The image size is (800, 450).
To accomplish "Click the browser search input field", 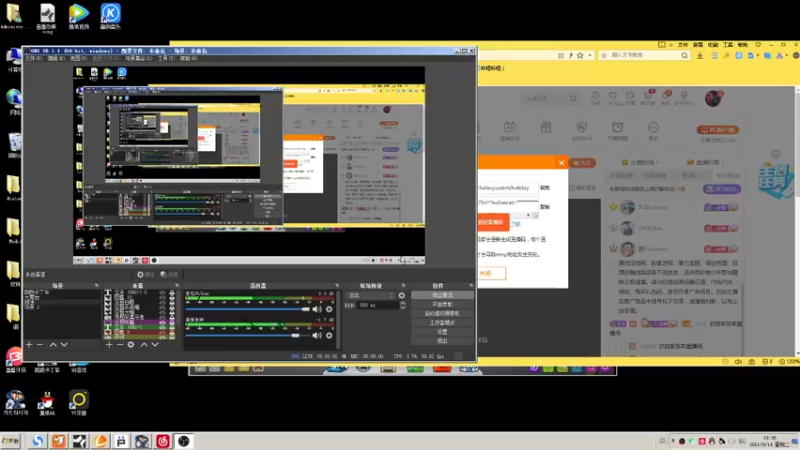I will (x=644, y=55).
